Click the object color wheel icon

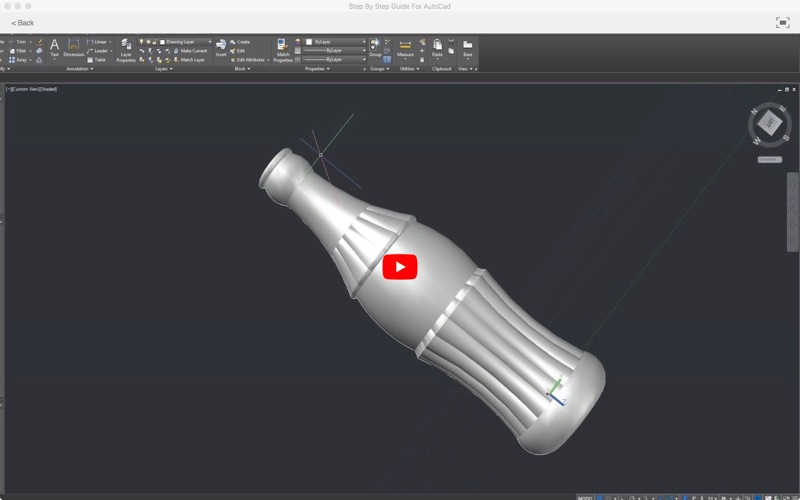[x=298, y=42]
